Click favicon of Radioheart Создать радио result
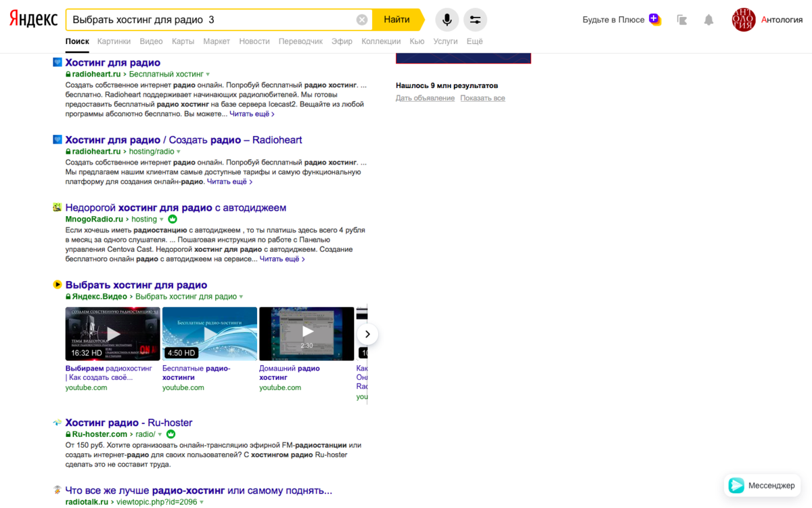This screenshot has width=812, height=508. 58,140
